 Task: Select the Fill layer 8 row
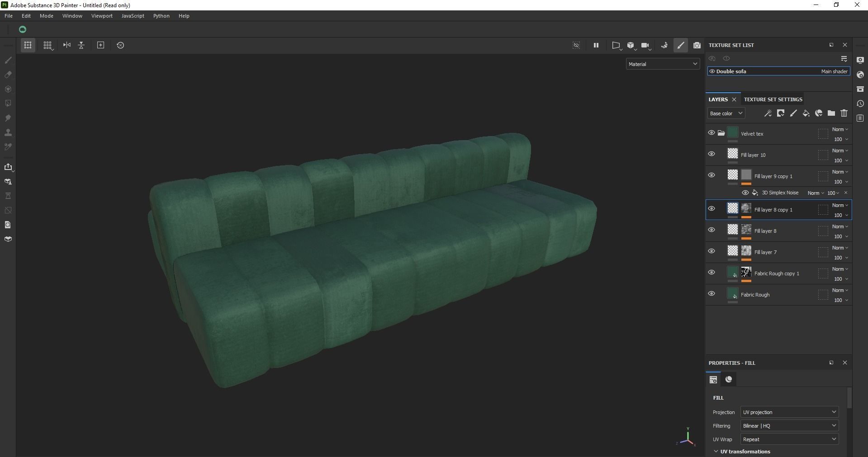[x=779, y=231]
